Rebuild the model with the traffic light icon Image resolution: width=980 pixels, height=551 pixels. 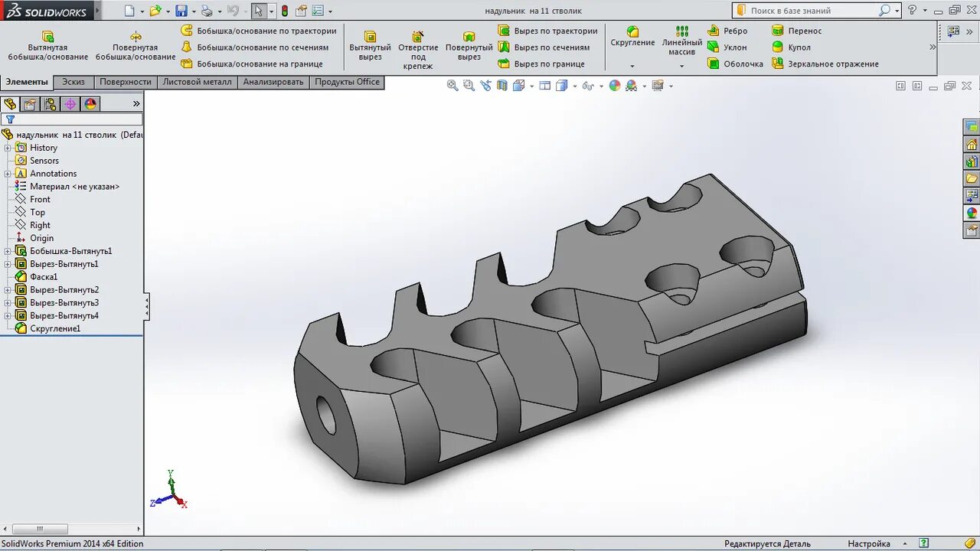pyautogui.click(x=285, y=11)
